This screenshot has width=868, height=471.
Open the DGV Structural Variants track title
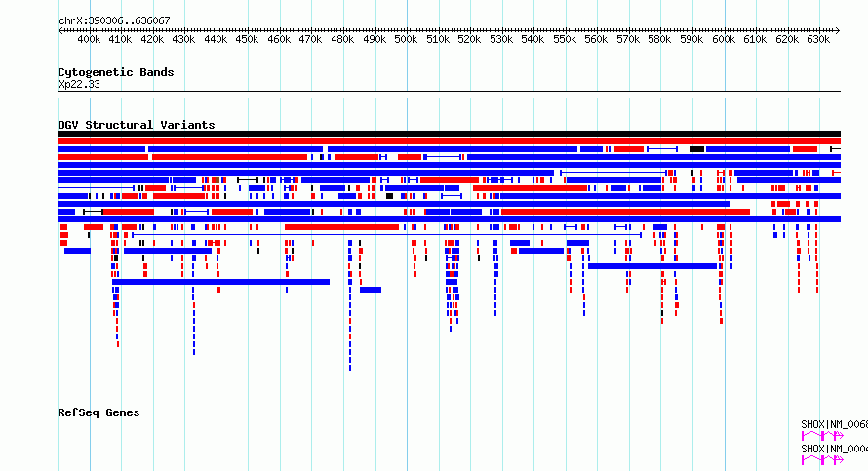pos(137,125)
